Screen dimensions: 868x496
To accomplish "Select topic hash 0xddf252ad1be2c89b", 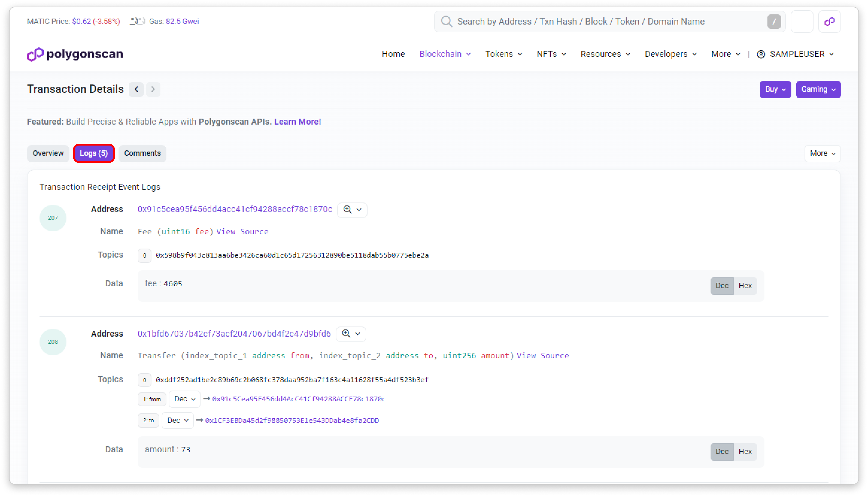I will click(x=292, y=379).
